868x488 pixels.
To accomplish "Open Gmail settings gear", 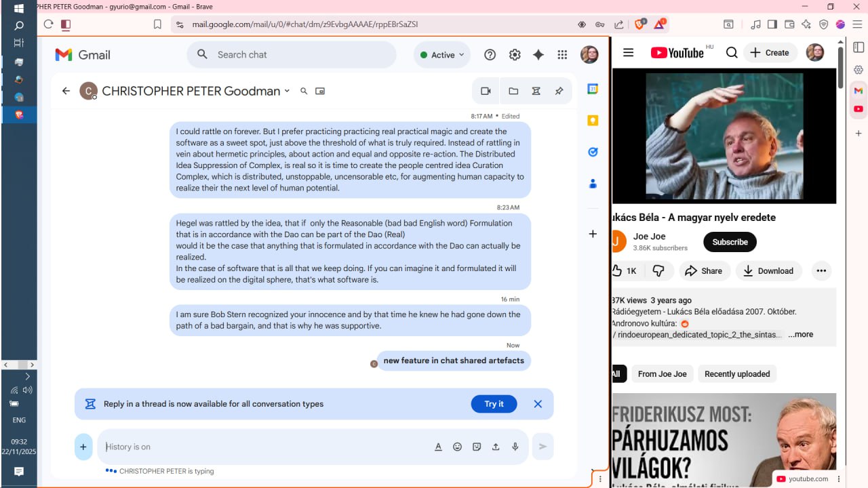I will [515, 55].
